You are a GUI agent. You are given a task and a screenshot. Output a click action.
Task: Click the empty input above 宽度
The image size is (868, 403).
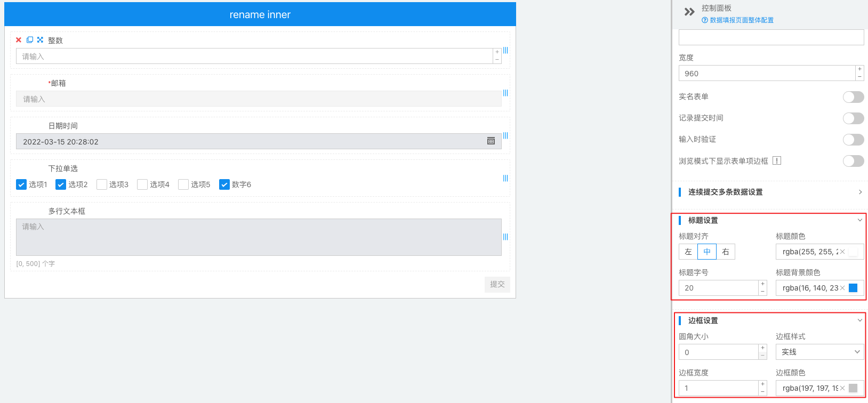click(771, 37)
